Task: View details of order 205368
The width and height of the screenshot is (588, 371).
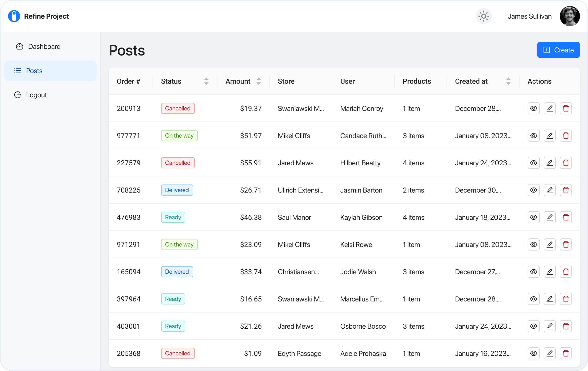Action: [533, 353]
